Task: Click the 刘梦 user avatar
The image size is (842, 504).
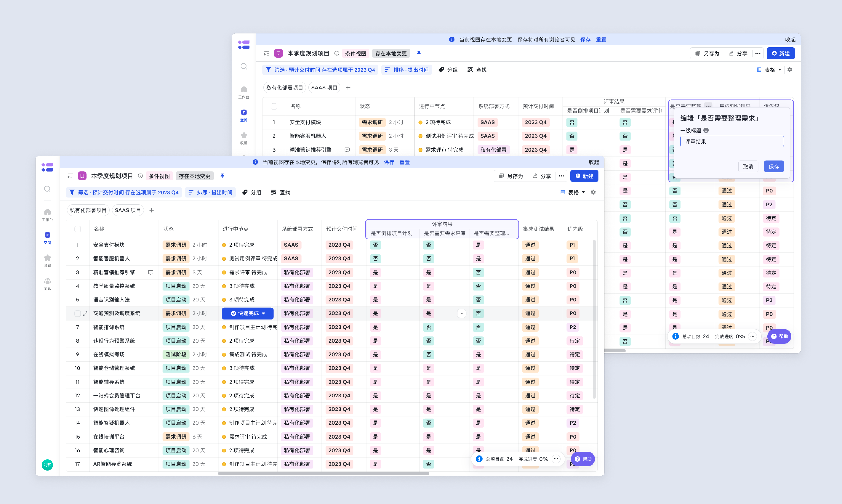Action: 47,465
